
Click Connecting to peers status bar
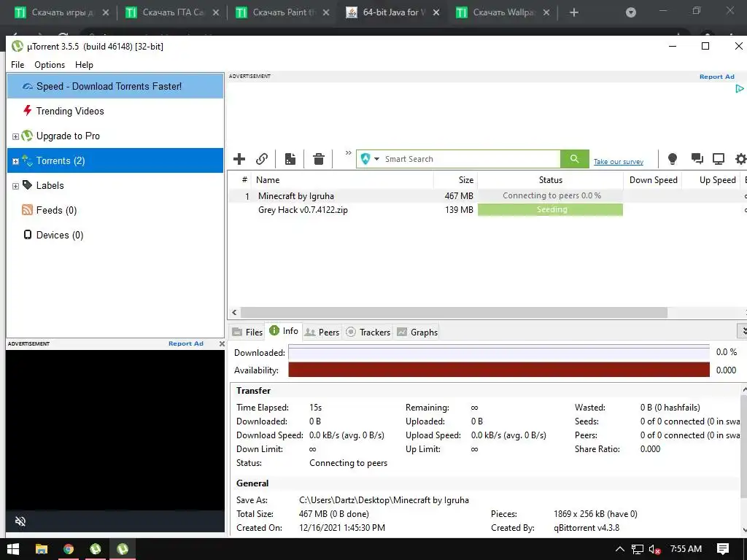point(550,195)
